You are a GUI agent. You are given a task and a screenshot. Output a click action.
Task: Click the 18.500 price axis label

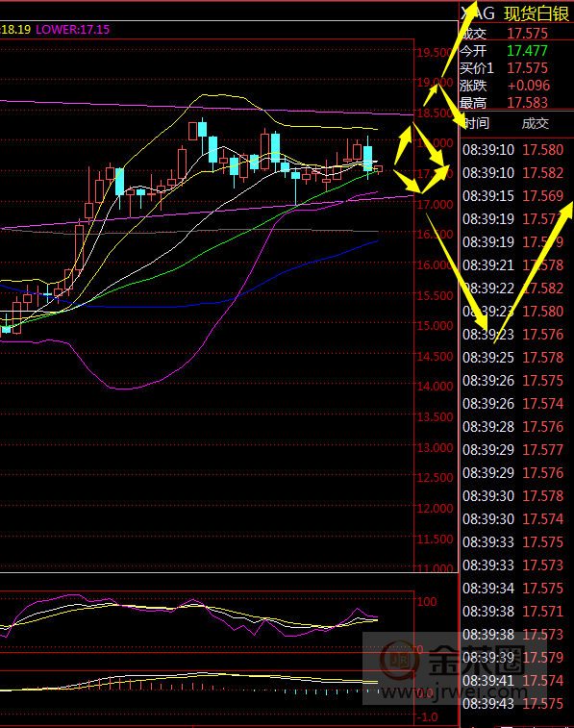pos(435,113)
